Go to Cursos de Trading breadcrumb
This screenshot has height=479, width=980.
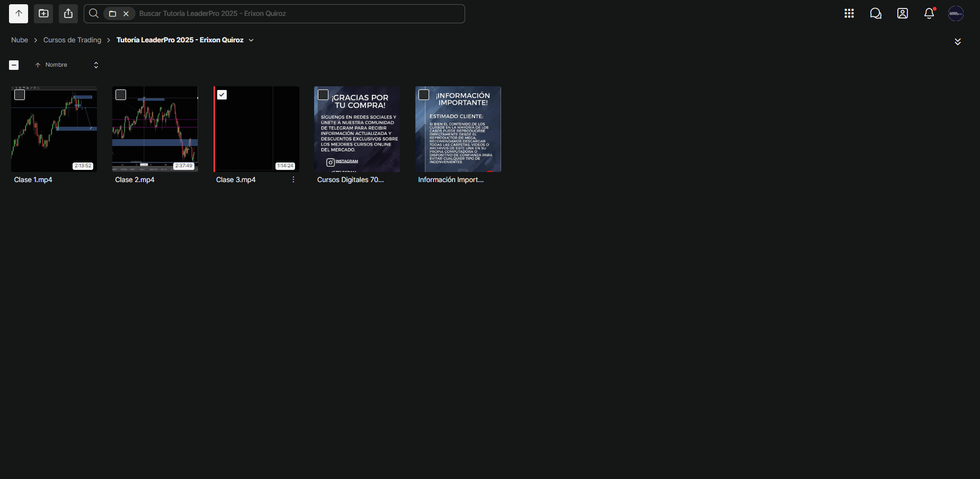tap(72, 40)
